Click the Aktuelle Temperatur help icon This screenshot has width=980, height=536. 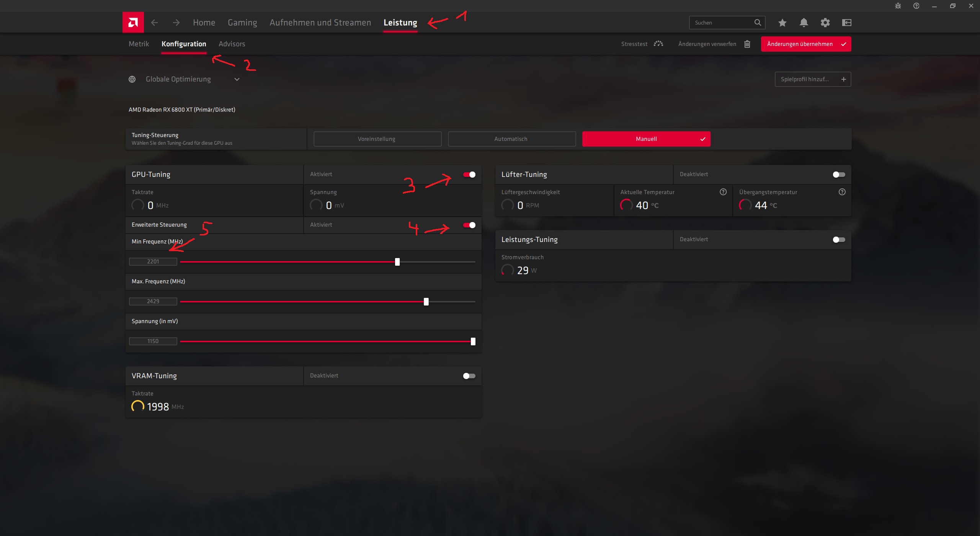[x=723, y=192]
